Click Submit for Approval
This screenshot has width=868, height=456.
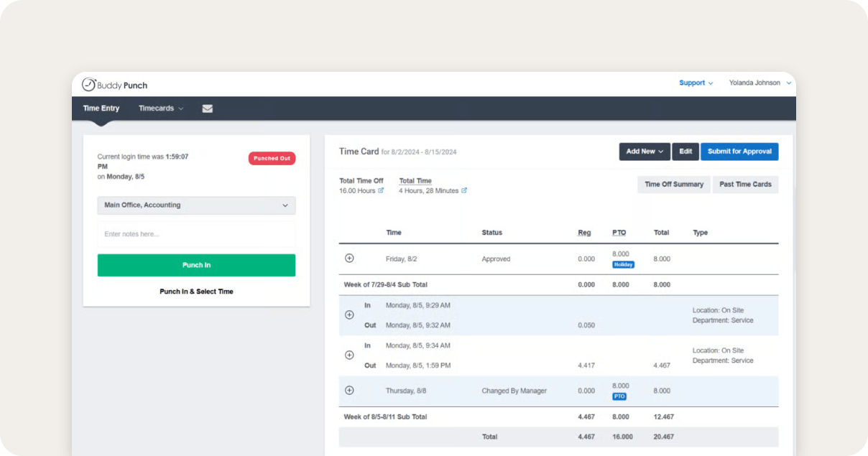[739, 152]
